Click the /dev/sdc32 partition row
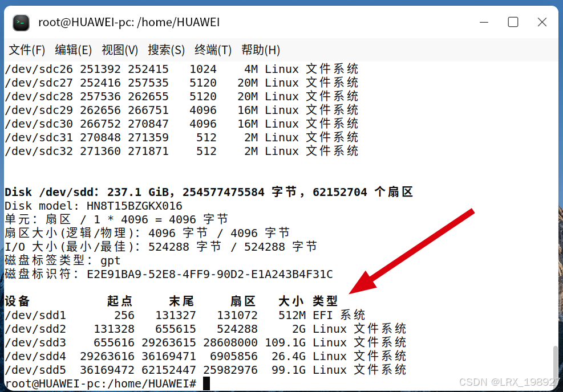Screen dimensions: 563x392 click(x=181, y=151)
